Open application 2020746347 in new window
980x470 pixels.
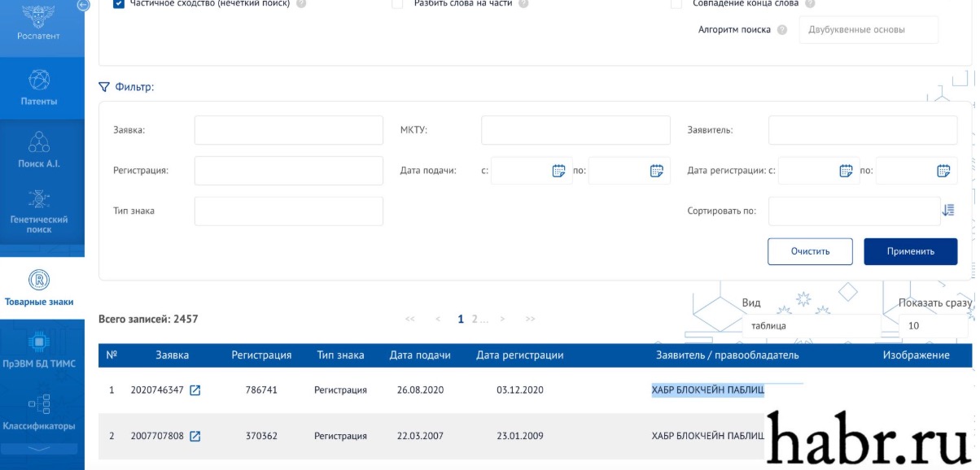(195, 390)
